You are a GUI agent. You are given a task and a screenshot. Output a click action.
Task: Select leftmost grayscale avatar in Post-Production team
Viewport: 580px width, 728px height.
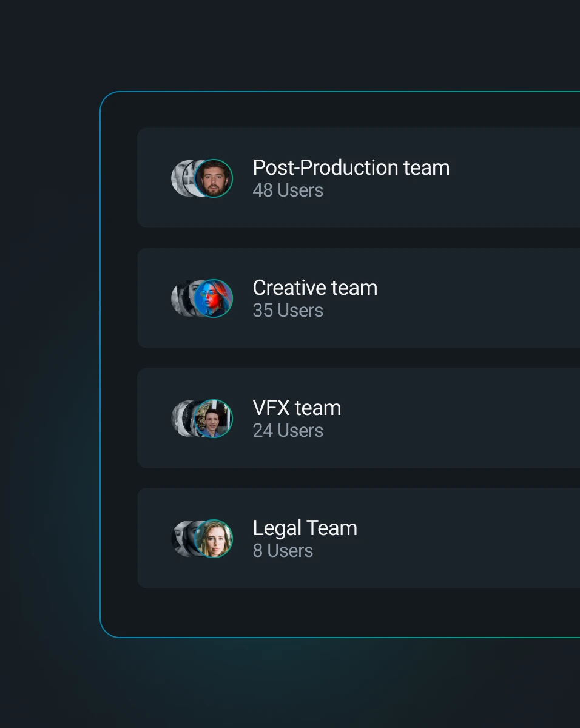[x=177, y=178]
